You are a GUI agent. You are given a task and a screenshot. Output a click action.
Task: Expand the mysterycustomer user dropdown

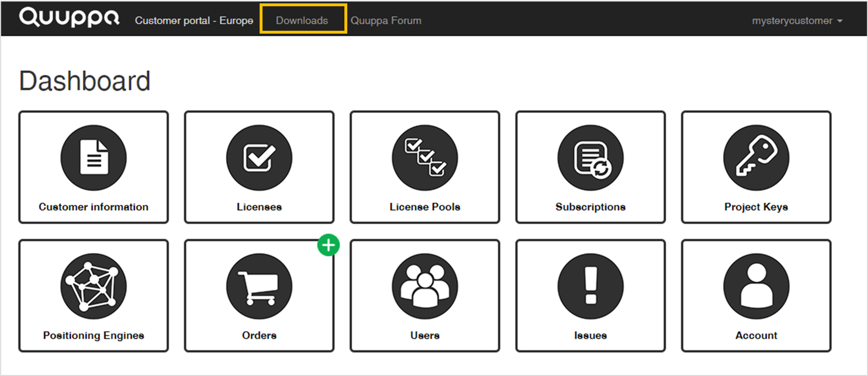(x=797, y=21)
